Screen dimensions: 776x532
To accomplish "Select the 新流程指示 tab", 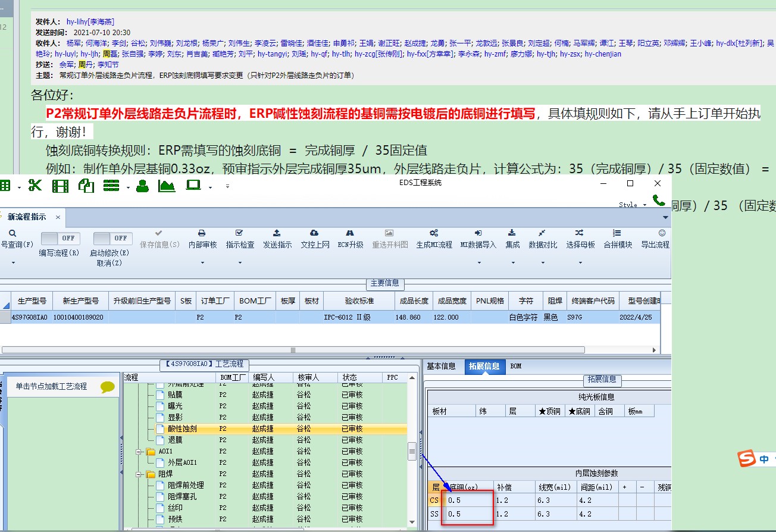I will point(27,217).
